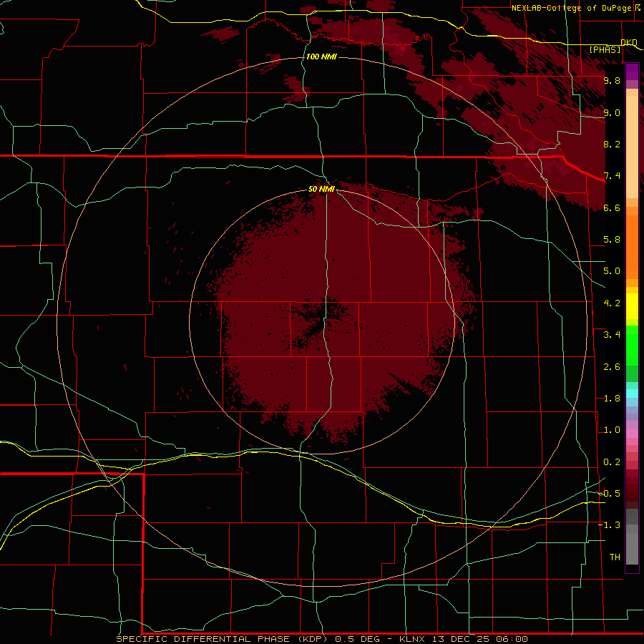Click the bright green band of the color bar
Image resolution: width=644 pixels, height=644 pixels.
point(632,345)
